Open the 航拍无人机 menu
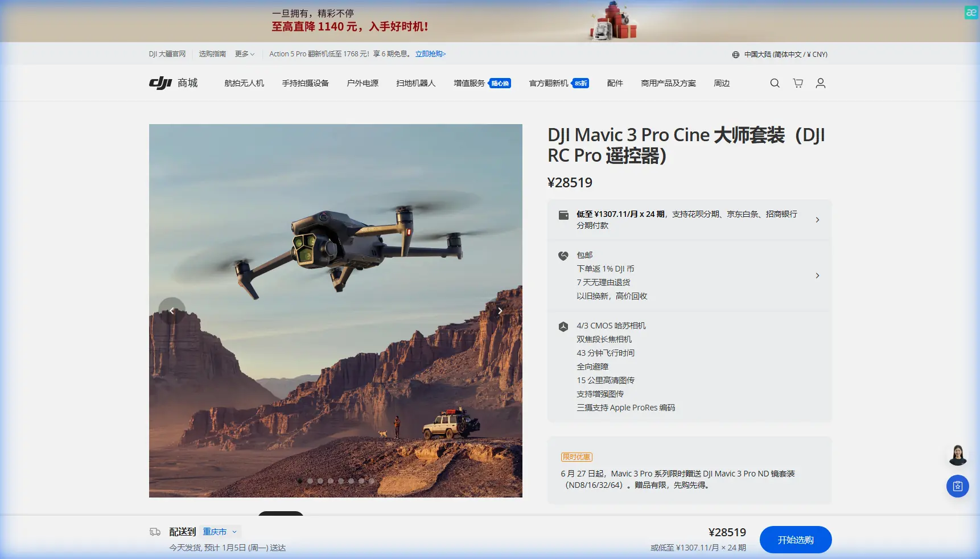This screenshot has width=980, height=559. point(244,83)
